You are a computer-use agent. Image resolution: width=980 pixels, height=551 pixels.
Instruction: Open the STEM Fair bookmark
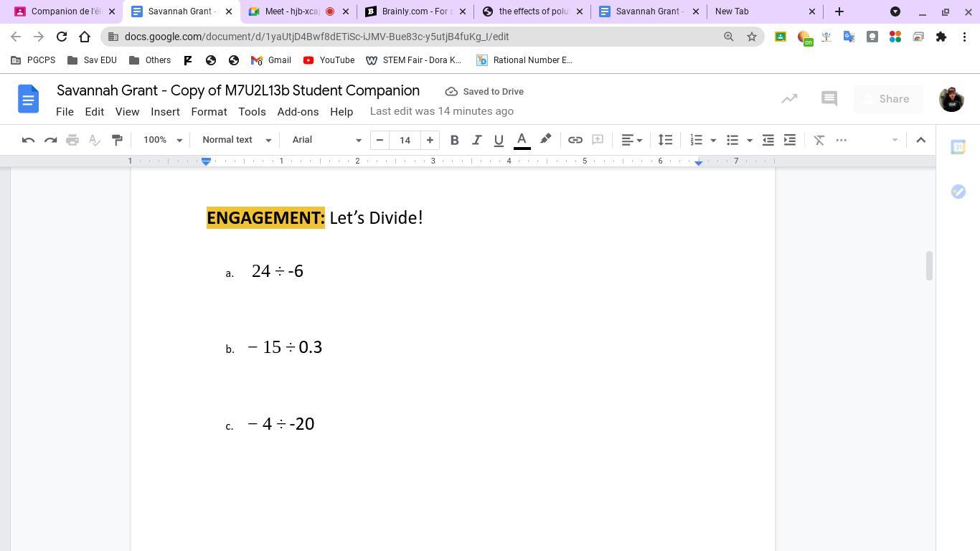point(414,60)
